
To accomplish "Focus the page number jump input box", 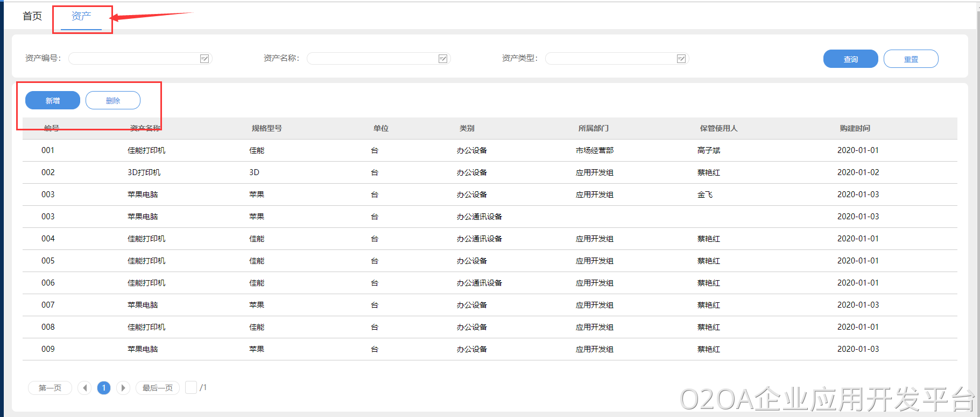I will [191, 387].
